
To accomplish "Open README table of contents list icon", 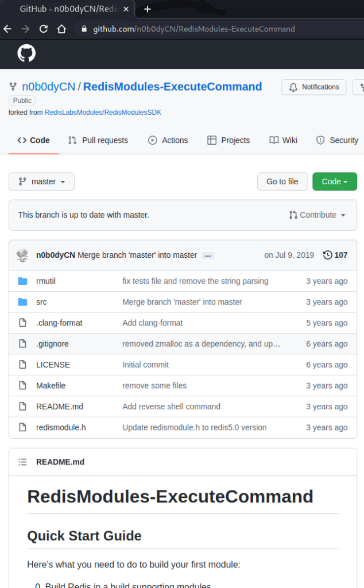I will click(22, 462).
